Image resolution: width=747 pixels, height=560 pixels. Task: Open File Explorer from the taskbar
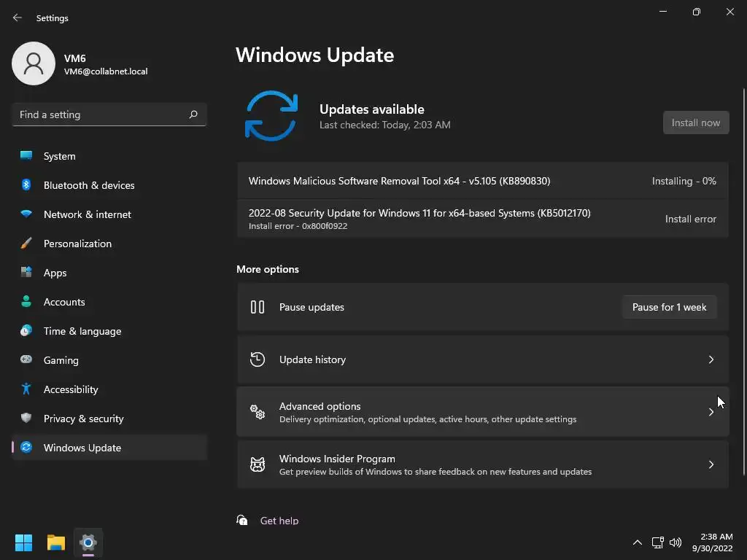(x=56, y=542)
